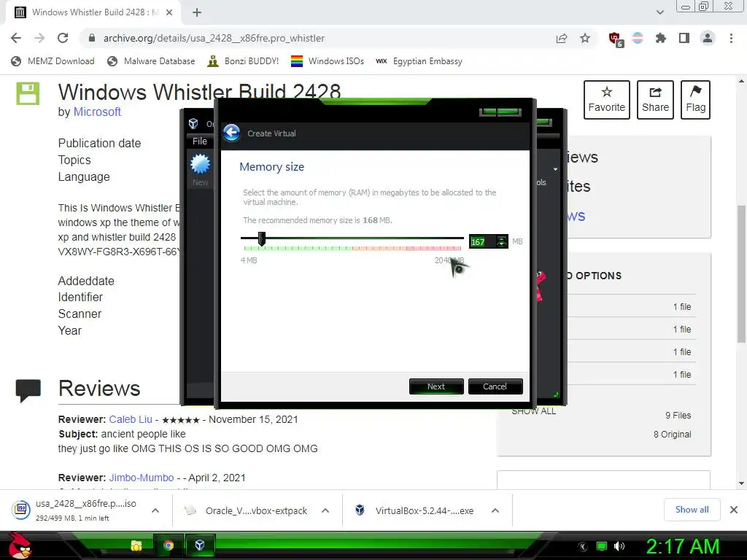Viewport: 747px width, 560px height.
Task: Click the VirtualBox taskbar icon
Action: click(200, 545)
